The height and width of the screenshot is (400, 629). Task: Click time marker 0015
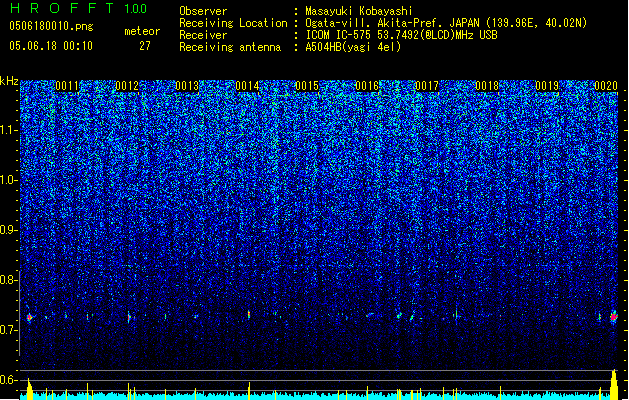click(x=307, y=86)
